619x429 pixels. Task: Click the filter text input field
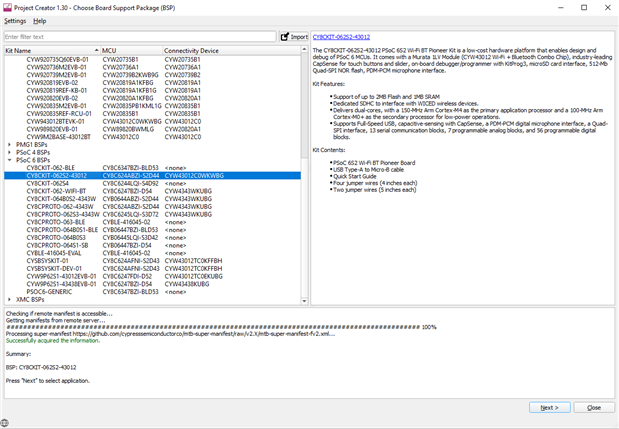[x=140, y=37]
